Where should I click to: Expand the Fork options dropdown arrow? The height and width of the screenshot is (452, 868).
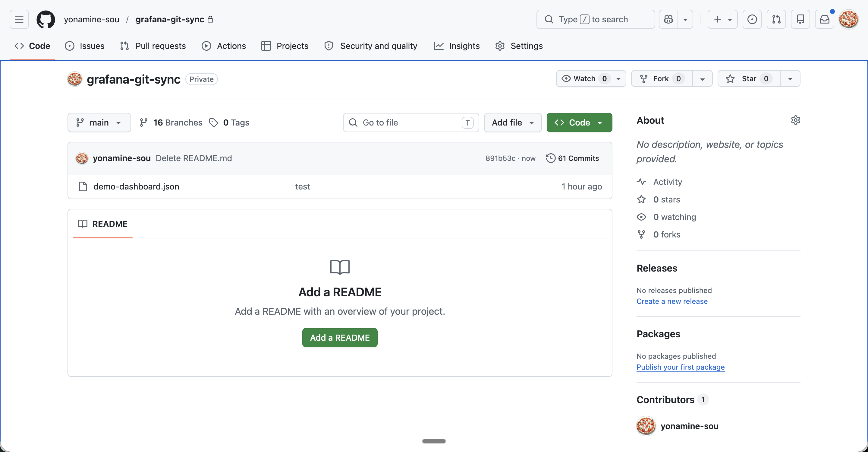(702, 78)
